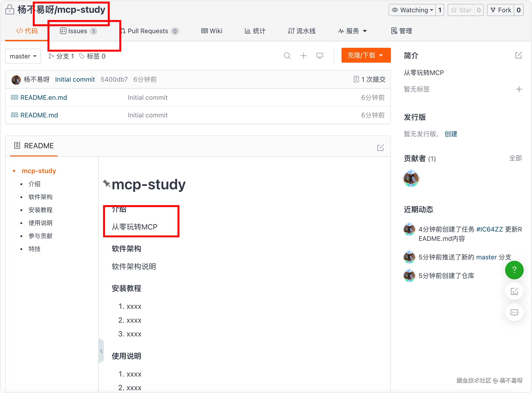Click the search magnifier icon
Screen dimensions: 532x393
[x=287, y=56]
